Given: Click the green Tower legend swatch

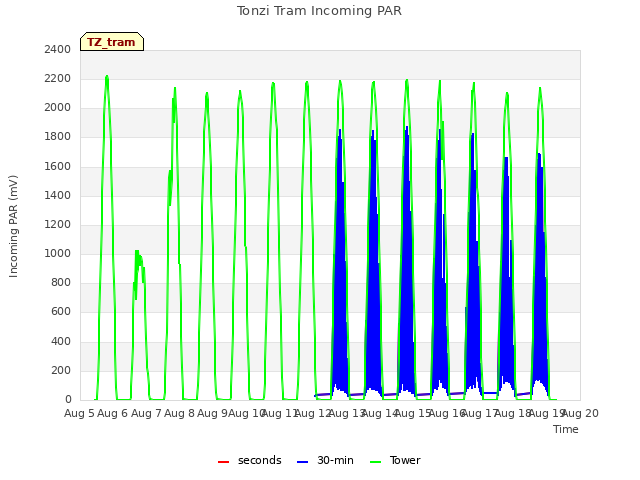Looking at the screenshot, I should click(375, 462).
